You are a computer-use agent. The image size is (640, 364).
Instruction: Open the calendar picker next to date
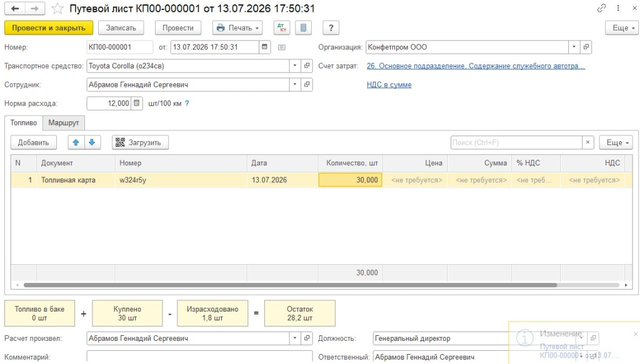click(264, 47)
